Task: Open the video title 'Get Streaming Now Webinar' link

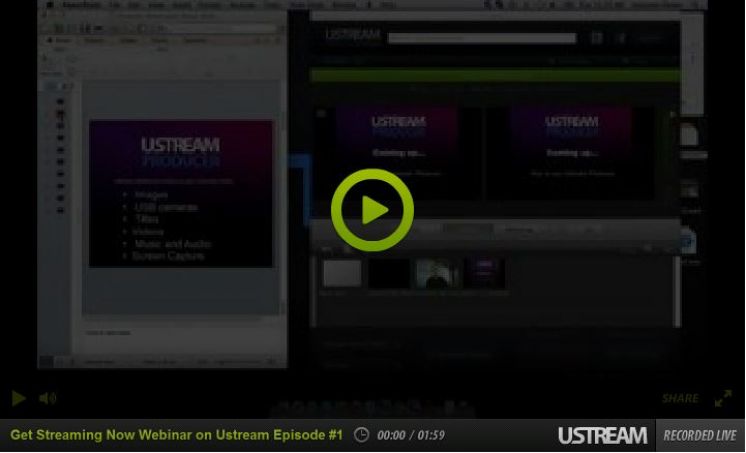Action: click(x=177, y=435)
